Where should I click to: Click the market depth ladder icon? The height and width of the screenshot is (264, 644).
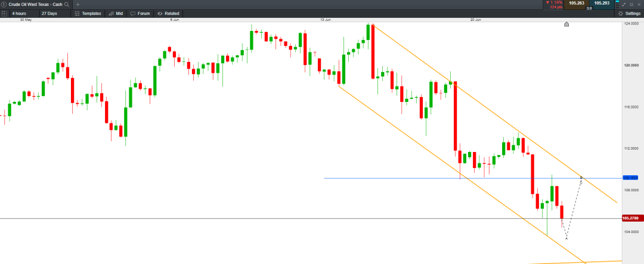click(x=616, y=4)
